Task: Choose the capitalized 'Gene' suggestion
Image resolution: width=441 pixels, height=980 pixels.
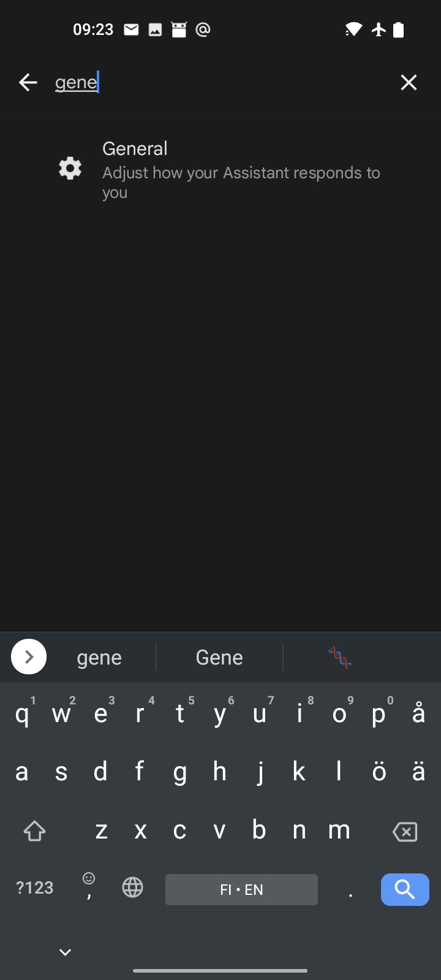Action: tap(219, 657)
